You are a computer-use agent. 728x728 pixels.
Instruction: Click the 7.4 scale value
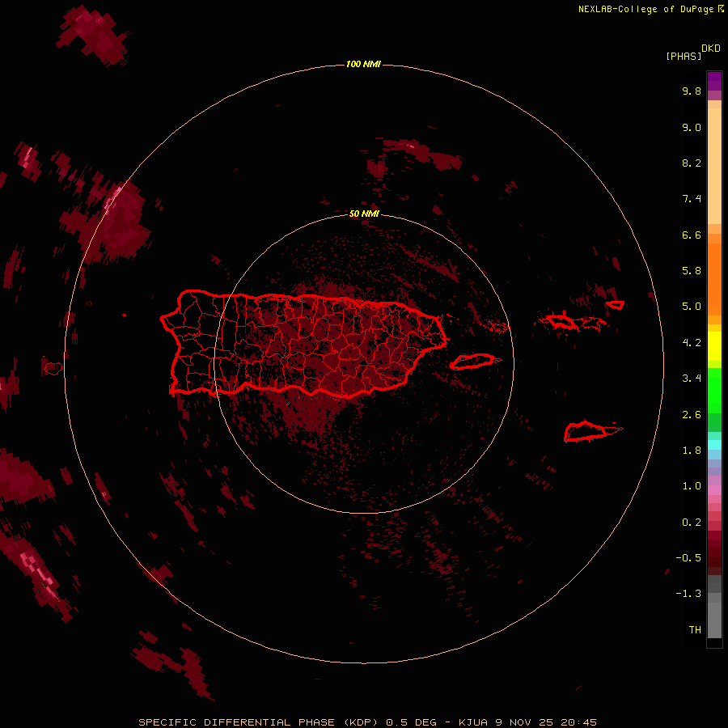[692, 199]
